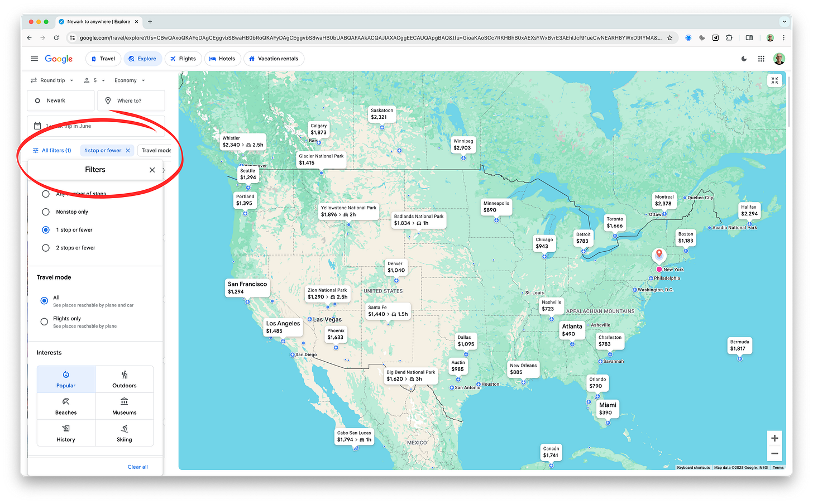Image resolution: width=813 pixels, height=504 pixels.
Task: Select the Popular interest tile
Action: click(x=66, y=380)
